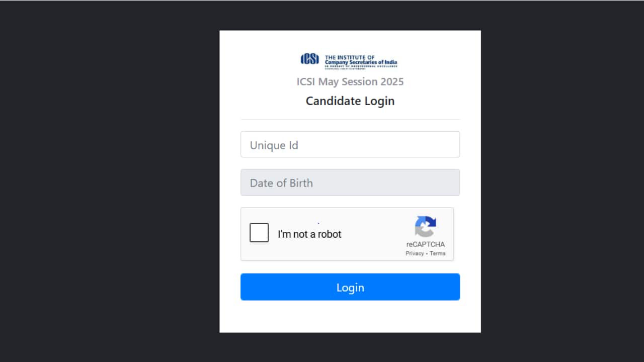Click the ICSI May Session 2025 heading

click(350, 81)
